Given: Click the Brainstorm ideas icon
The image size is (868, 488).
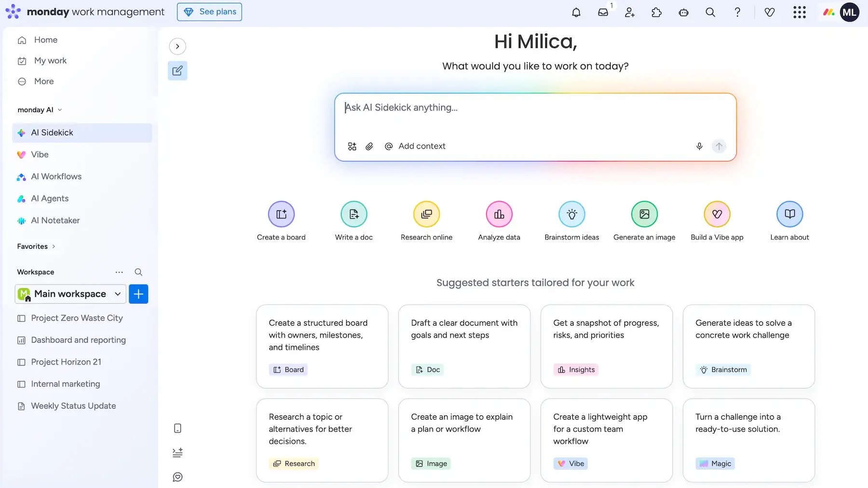Looking at the screenshot, I should [x=572, y=214].
